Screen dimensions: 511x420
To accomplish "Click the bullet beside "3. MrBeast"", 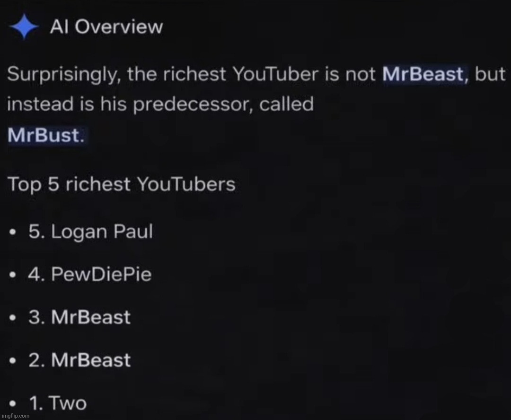I will (x=14, y=318).
